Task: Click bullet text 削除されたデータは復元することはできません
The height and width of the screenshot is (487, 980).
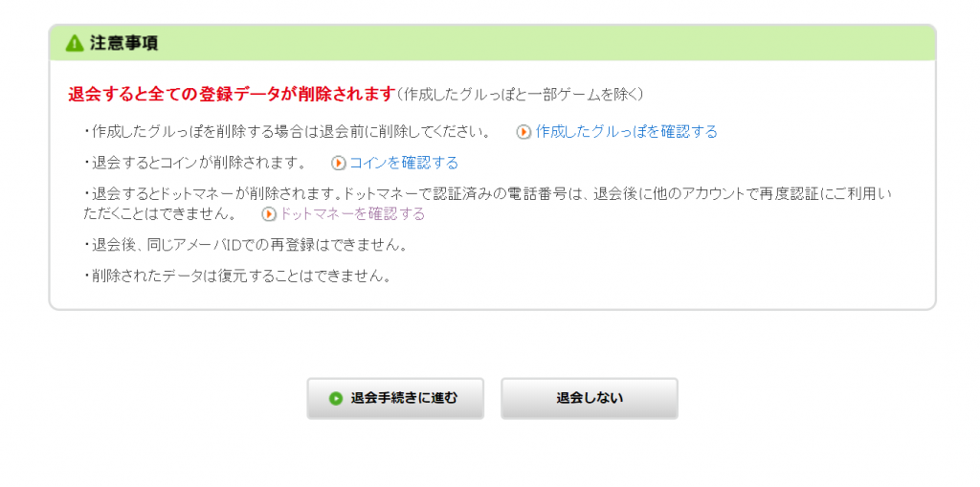Action: (237, 277)
